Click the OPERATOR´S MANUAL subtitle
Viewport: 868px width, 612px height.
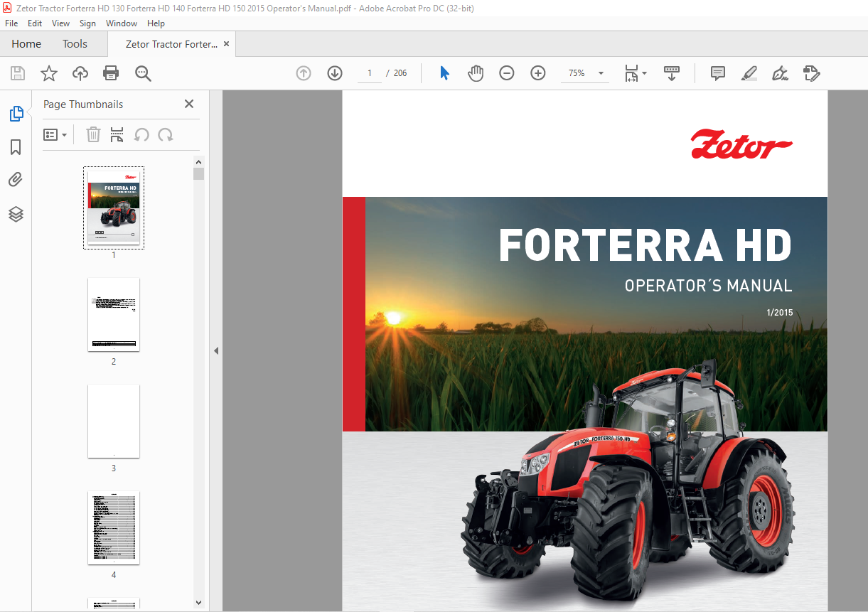pyautogui.click(x=708, y=286)
